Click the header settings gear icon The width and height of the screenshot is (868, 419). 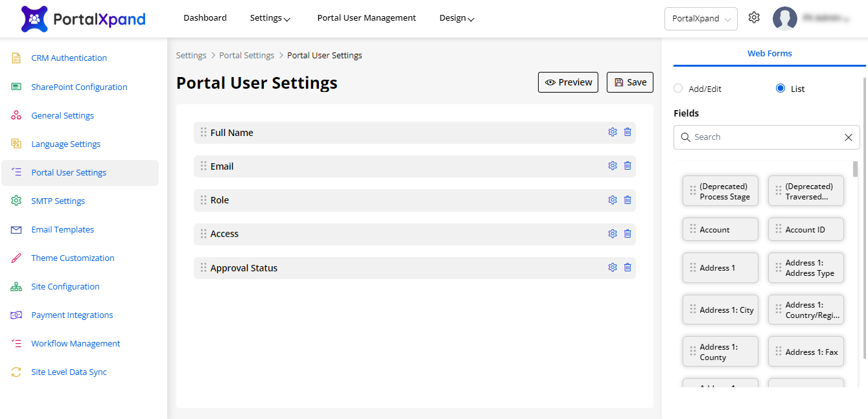tap(754, 18)
